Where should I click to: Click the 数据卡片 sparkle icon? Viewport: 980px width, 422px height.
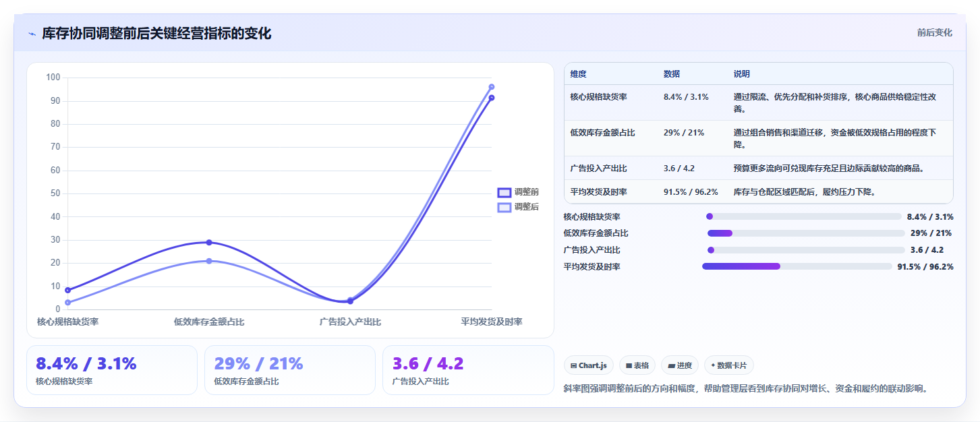click(x=713, y=365)
